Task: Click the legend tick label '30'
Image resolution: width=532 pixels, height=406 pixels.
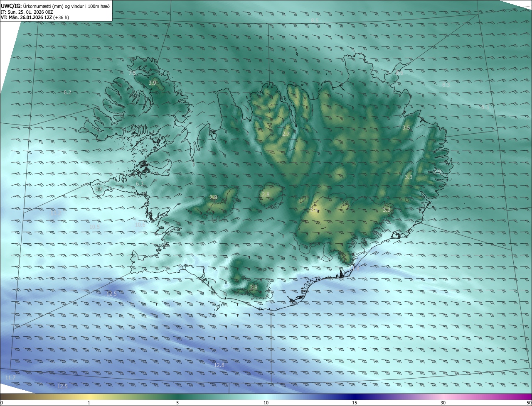Action: tap(443, 403)
